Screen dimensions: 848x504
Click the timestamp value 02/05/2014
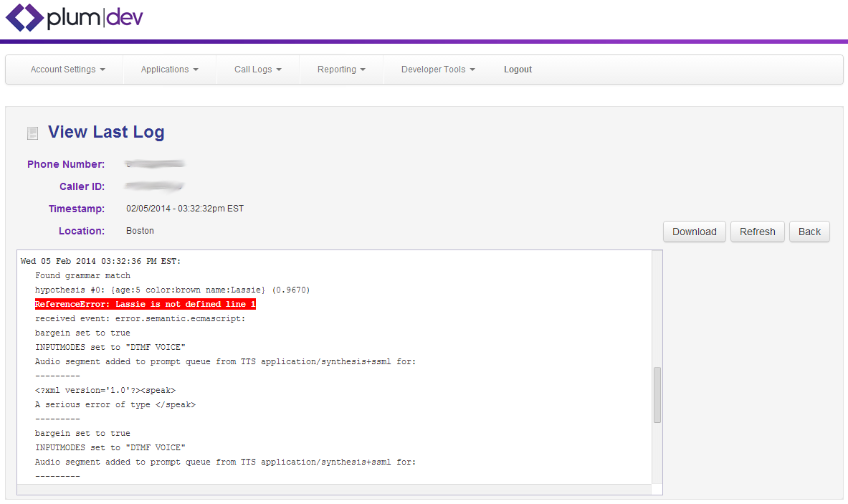(x=185, y=209)
